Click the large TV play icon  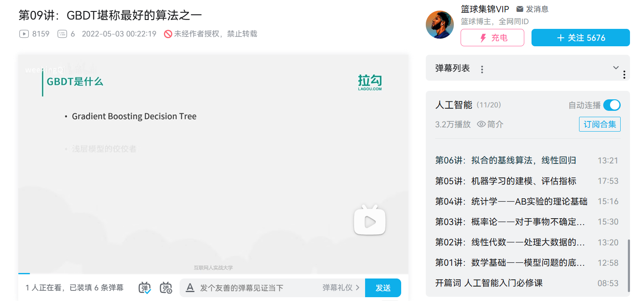(370, 220)
